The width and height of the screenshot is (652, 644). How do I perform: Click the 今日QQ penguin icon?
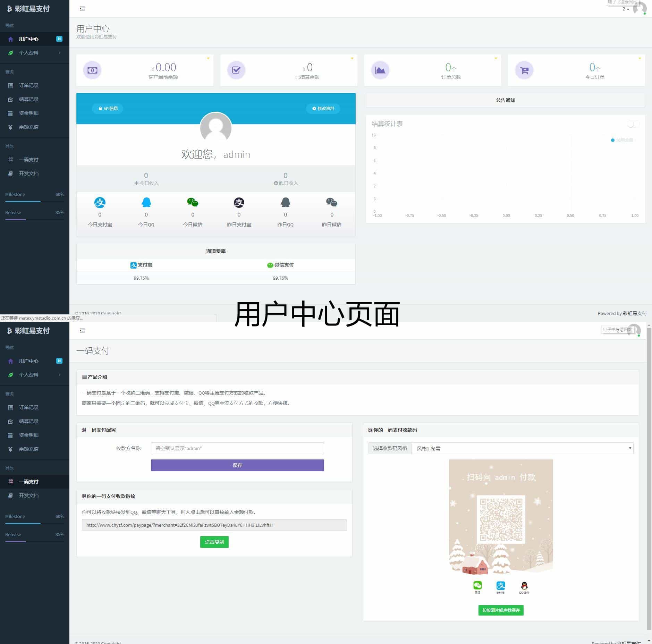(146, 202)
